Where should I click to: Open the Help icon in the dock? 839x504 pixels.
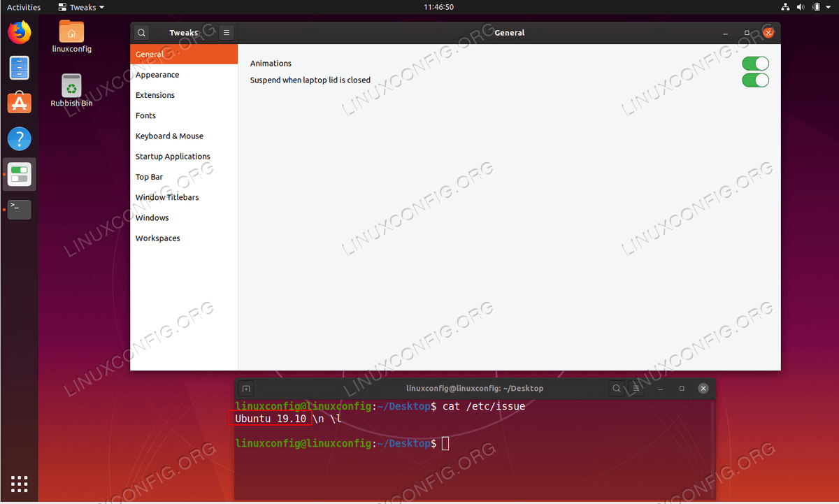(x=20, y=138)
